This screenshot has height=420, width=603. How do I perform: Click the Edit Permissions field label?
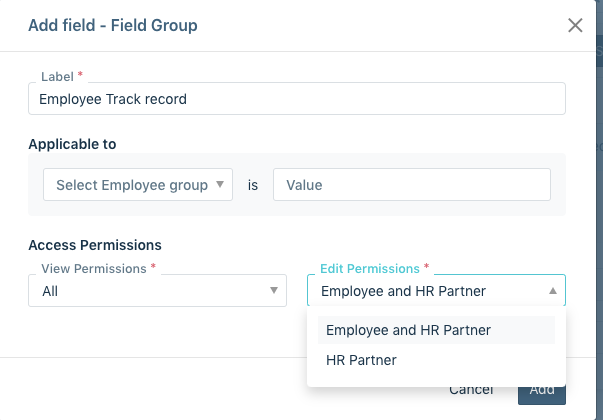(x=370, y=268)
